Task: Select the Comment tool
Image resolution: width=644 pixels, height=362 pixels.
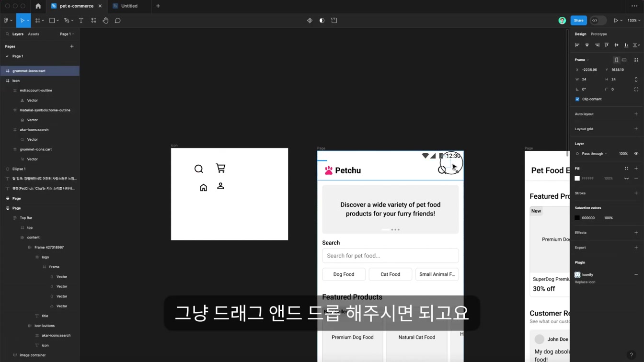Action: click(x=117, y=21)
